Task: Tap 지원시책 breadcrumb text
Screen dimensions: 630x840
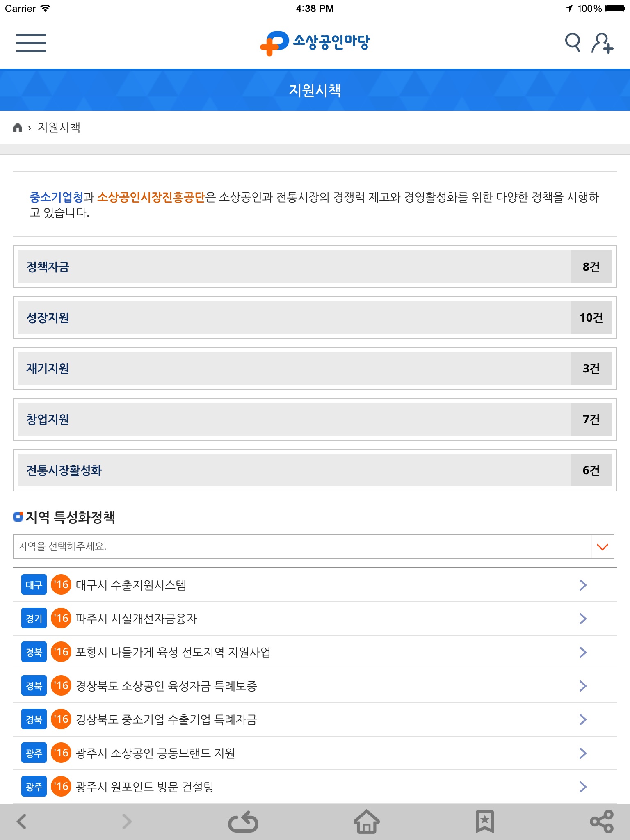Action: point(59,128)
